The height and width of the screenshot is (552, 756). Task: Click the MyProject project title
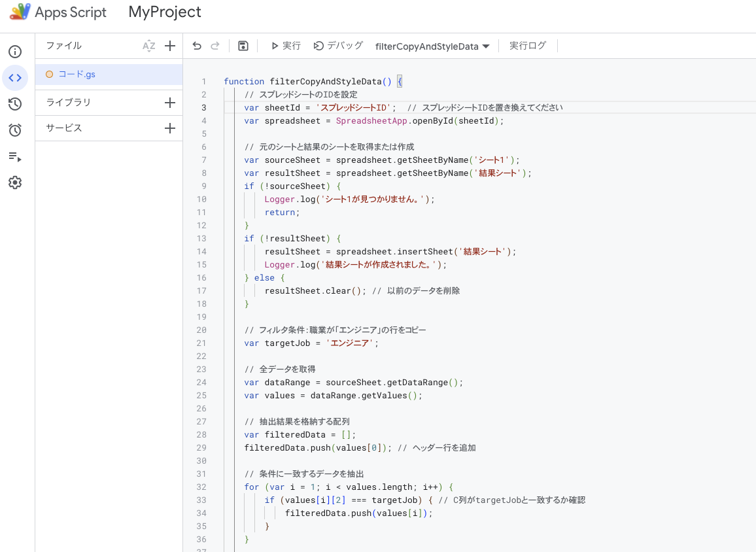164,12
